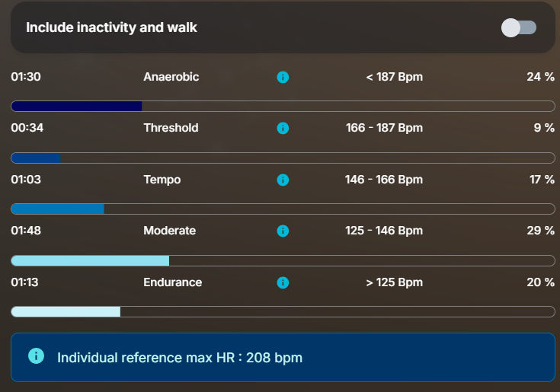Click the 146 - 166 Bpm range
Screen dimensions: 560x392
[x=384, y=180]
